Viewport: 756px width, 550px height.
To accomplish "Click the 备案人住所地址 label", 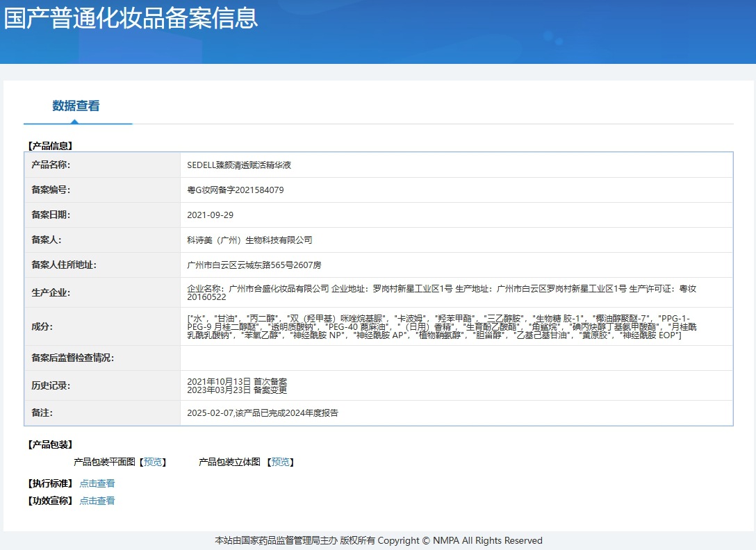I will (64, 265).
